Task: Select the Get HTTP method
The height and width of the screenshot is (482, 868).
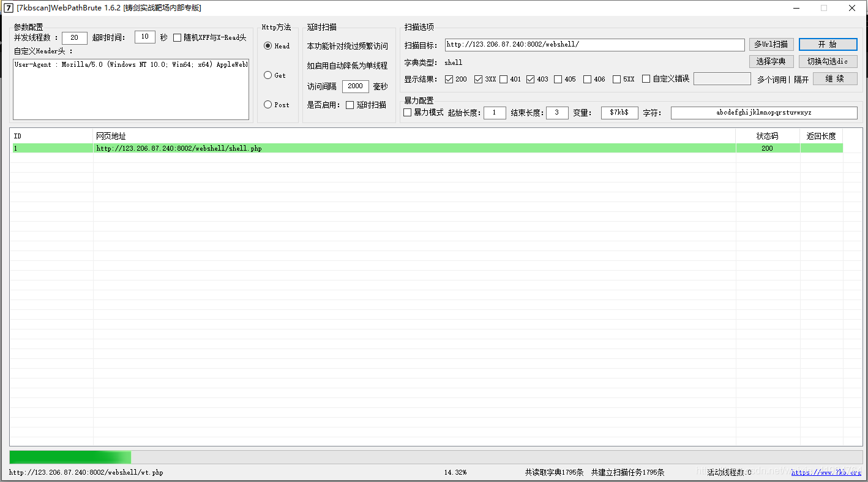Action: coord(268,75)
